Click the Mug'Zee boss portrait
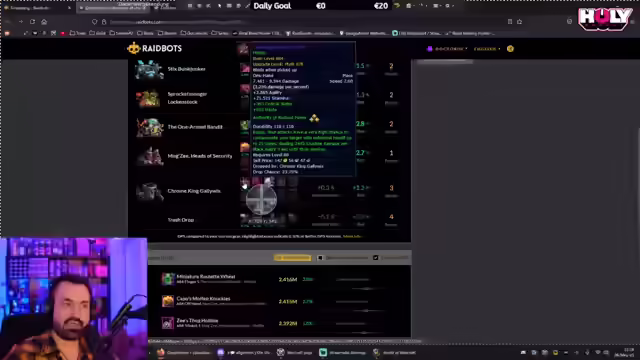640x360 pixels. (x=149, y=156)
